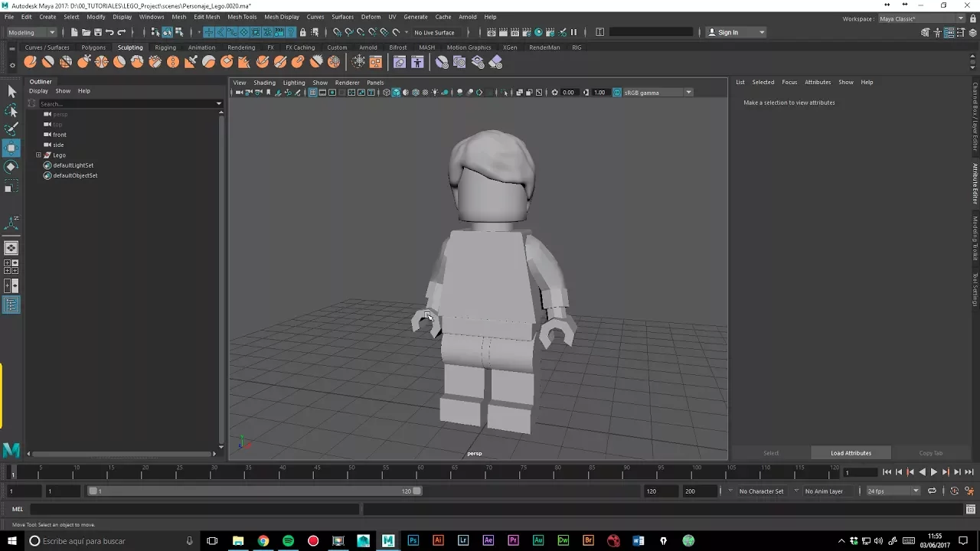Viewport: 980px width, 551px height.
Task: Go to end of playback range
Action: 969,472
